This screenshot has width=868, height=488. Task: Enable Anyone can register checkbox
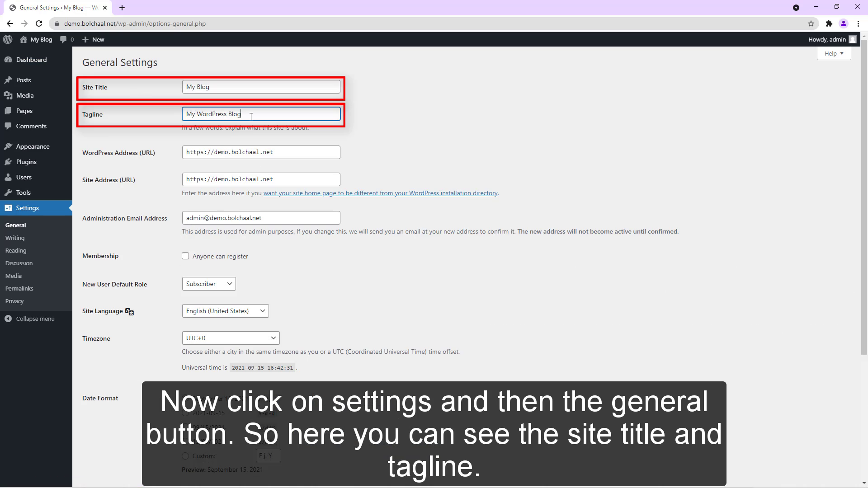pyautogui.click(x=185, y=256)
